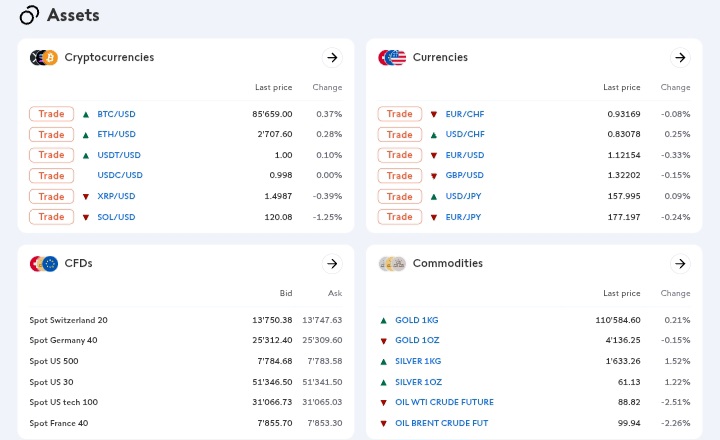Image resolution: width=720 pixels, height=440 pixels.
Task: Open the SILVER 1OZ commodity link
Action: (418, 382)
